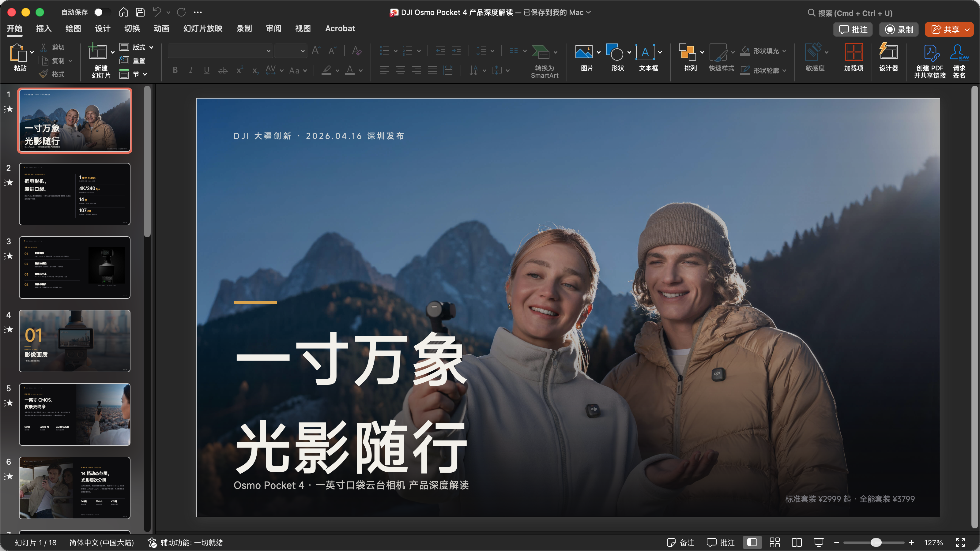The image size is (980, 551).
Task: Expand the 形状轮廓 dropdown arrow
Action: 784,71
